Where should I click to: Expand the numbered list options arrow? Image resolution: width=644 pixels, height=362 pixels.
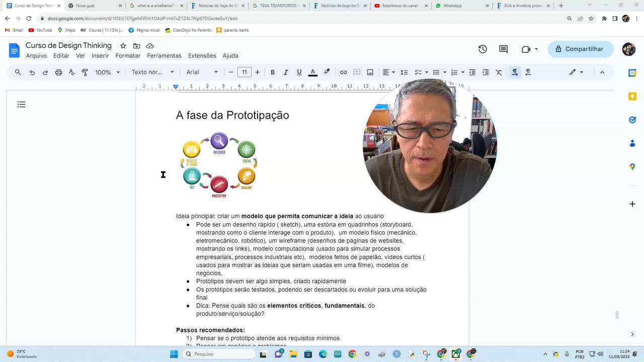(462, 72)
